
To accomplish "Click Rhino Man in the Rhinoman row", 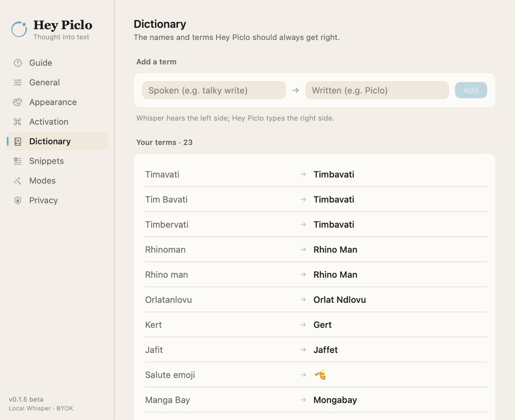I will 335,250.
